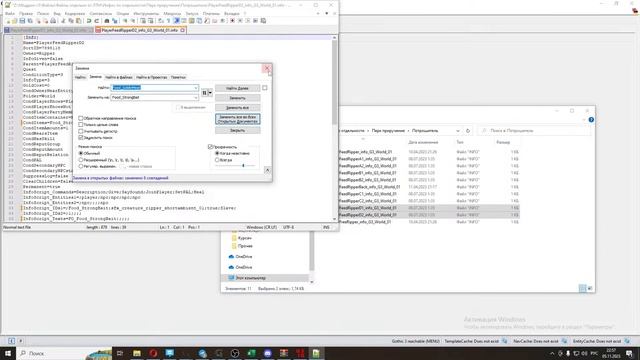Image resolution: width=640 pixels, height=360 pixels.
Task: Click 'Заменить все во всех открытых документах' button
Action: (x=237, y=119)
